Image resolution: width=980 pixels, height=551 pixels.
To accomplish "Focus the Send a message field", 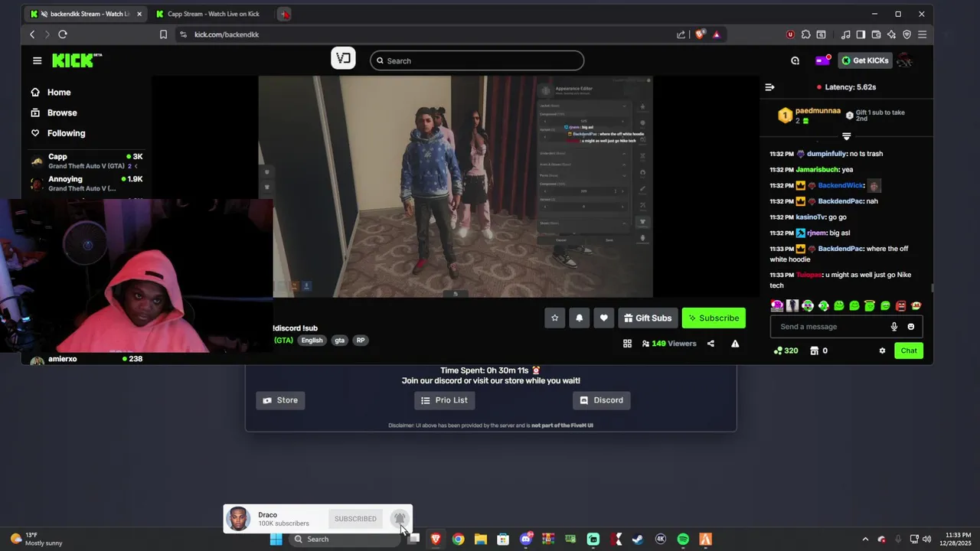I will pyautogui.click(x=831, y=327).
